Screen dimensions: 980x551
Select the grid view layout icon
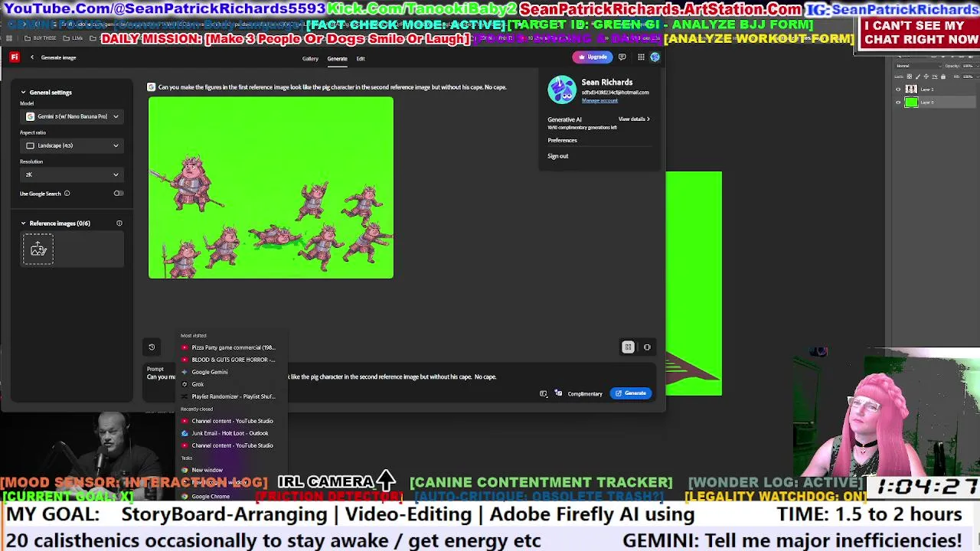628,347
